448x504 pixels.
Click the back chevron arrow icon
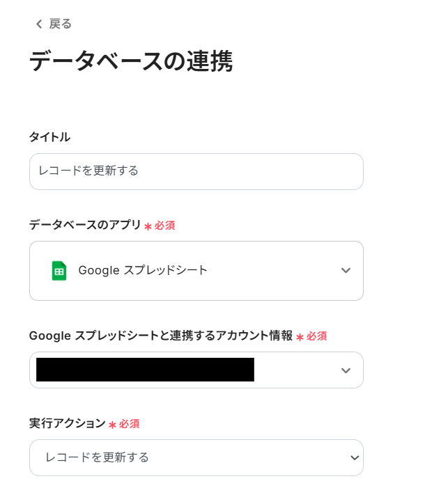39,24
